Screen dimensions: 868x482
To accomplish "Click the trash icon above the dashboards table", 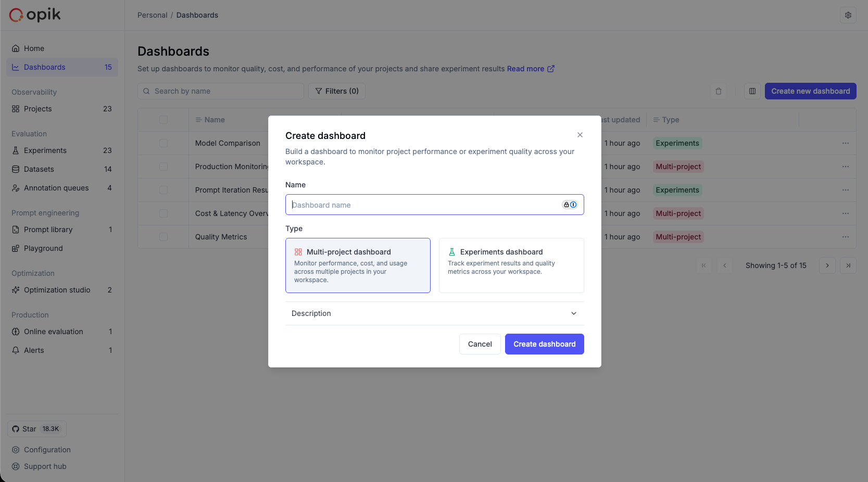I will pos(719,91).
